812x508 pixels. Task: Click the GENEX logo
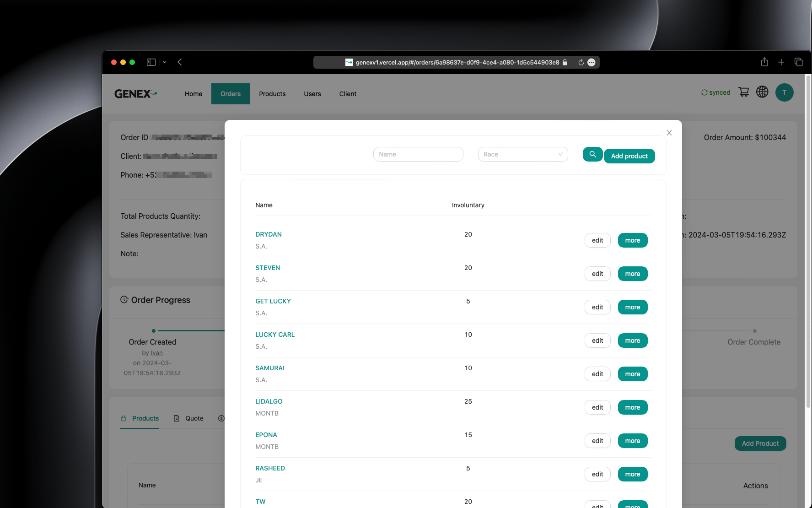tap(135, 94)
